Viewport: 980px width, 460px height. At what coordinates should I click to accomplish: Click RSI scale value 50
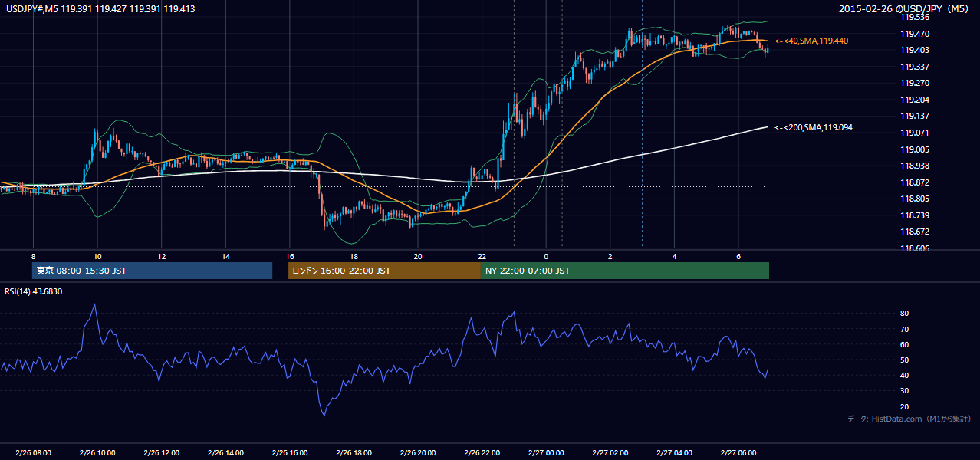(x=905, y=360)
